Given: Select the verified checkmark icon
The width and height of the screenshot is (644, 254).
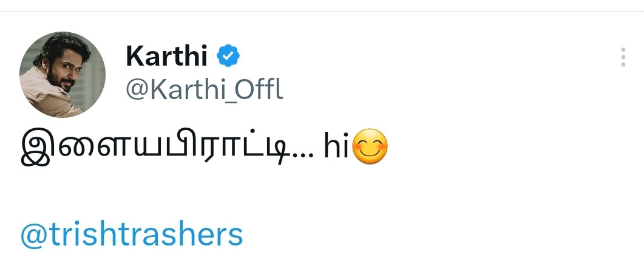Looking at the screenshot, I should click(229, 57).
